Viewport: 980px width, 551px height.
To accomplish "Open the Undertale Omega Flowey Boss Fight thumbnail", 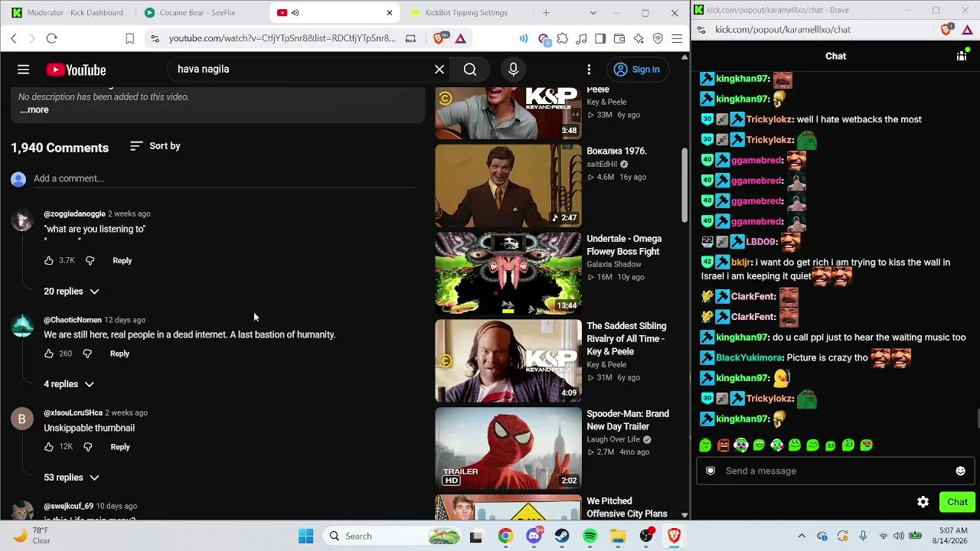I will pyautogui.click(x=508, y=273).
